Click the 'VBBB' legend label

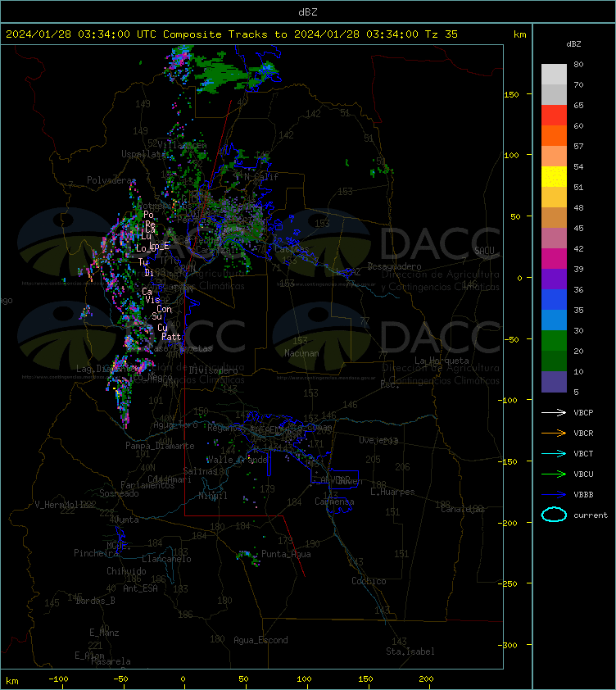click(583, 495)
